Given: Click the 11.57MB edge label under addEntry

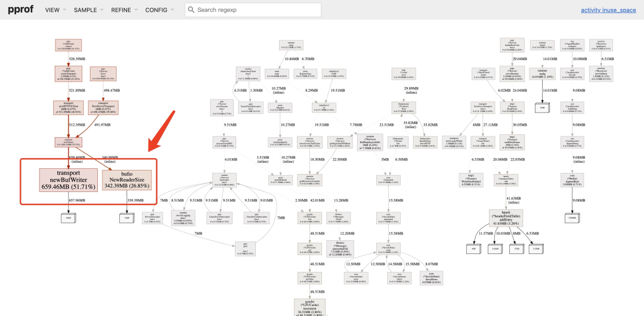Looking at the screenshot, I should [485, 233].
